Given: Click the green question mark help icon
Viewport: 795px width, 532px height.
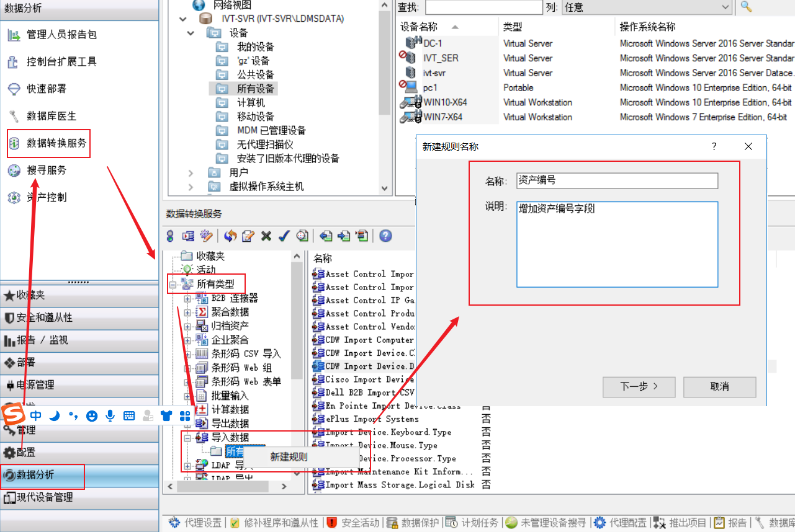Looking at the screenshot, I should pyautogui.click(x=385, y=236).
